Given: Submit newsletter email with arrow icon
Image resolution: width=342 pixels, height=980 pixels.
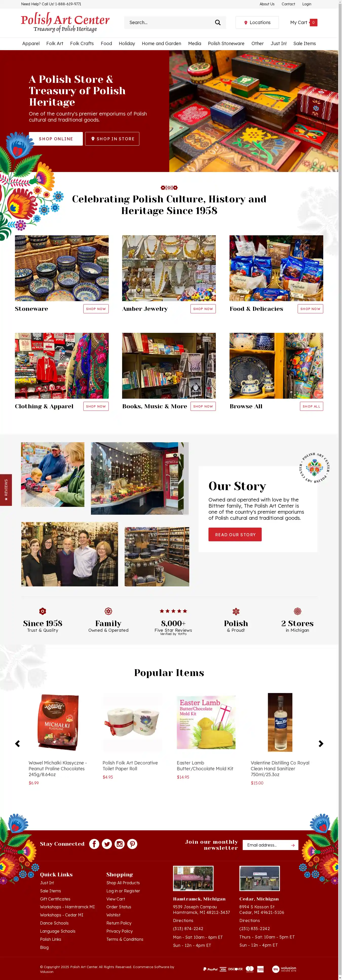Looking at the screenshot, I should 293,845.
